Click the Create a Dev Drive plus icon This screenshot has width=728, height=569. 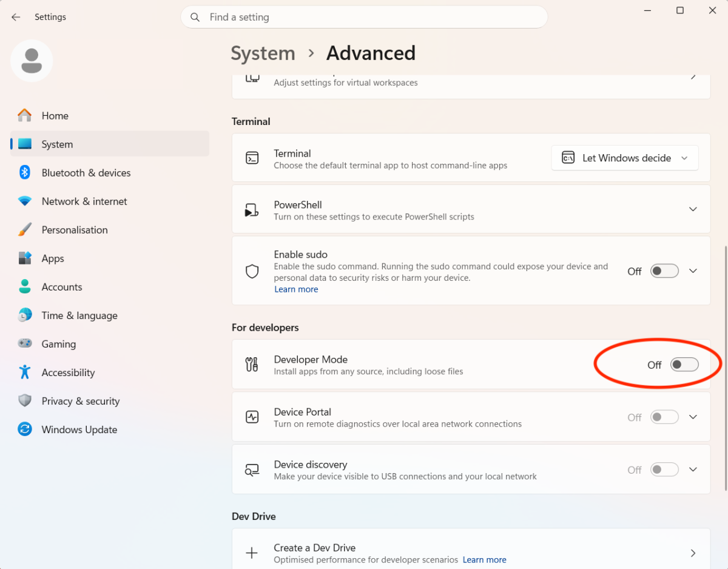point(252,553)
